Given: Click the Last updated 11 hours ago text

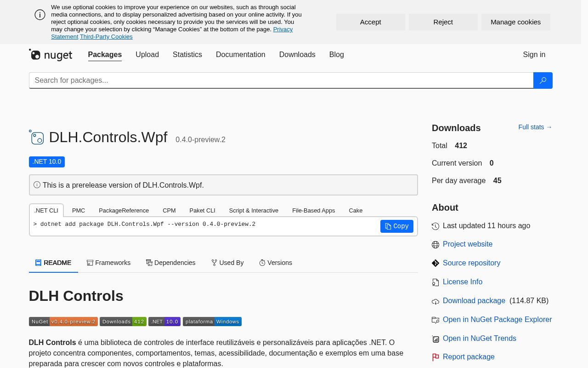Looking at the screenshot, I should tap(486, 226).
